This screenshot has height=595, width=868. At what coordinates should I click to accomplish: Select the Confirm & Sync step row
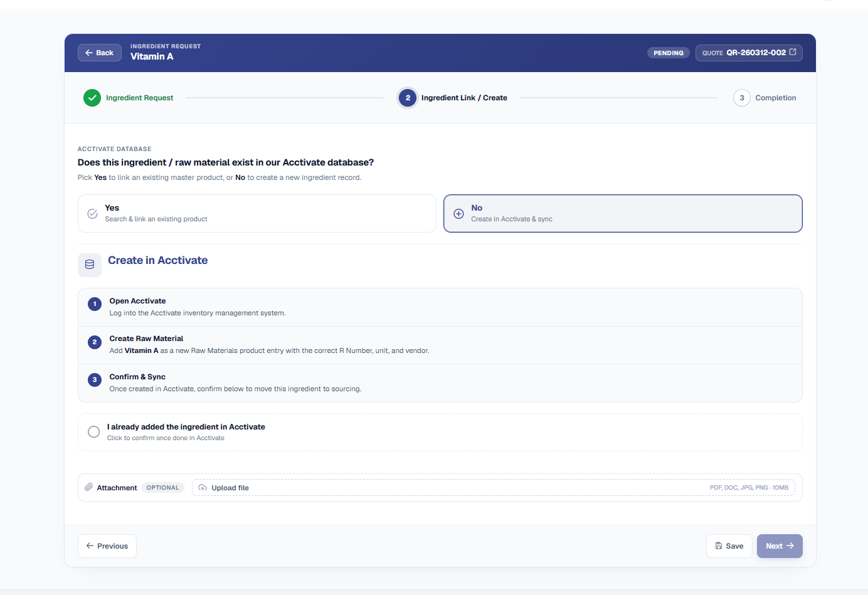pyautogui.click(x=440, y=383)
